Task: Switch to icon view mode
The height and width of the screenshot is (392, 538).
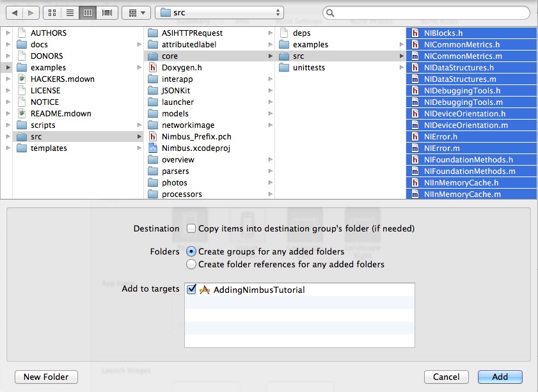Action: (51, 13)
